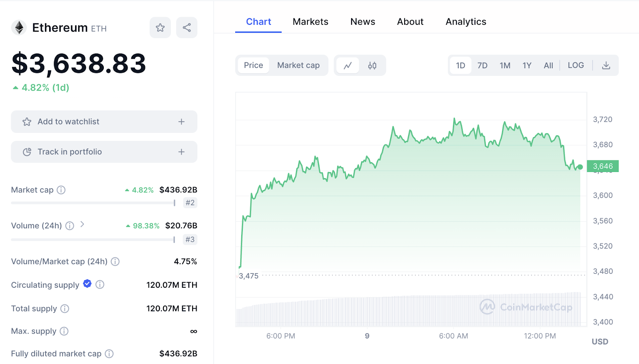Click the Circulating supply verified badge
This screenshot has height=364, width=639.
(87, 284)
